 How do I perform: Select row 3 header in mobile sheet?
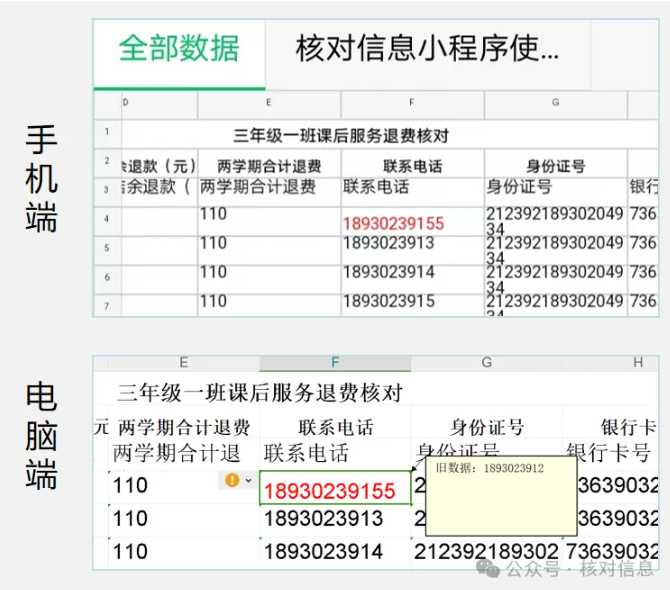pos(107,191)
